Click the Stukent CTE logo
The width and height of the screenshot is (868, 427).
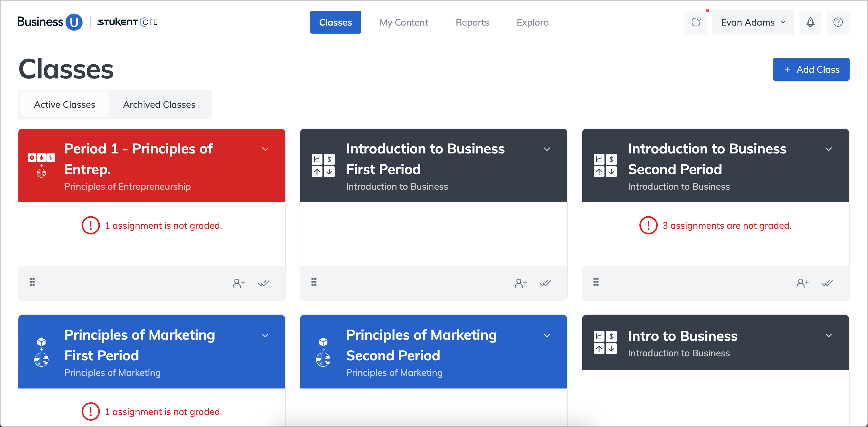click(127, 22)
